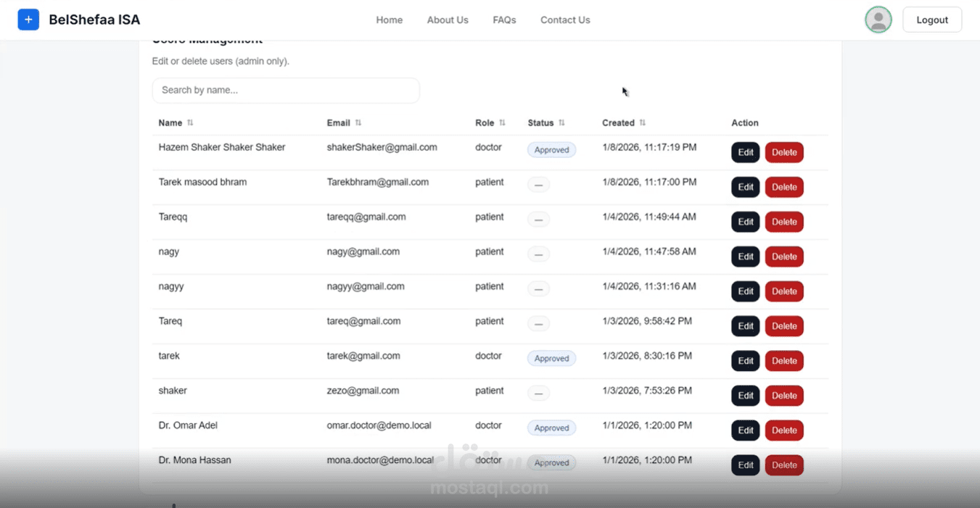
Task: Edit Dr. Mona Hassan's account
Action: pyautogui.click(x=746, y=465)
